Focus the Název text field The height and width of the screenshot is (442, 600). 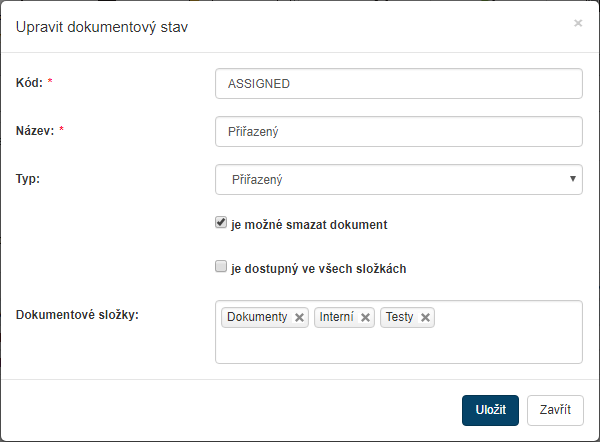398,132
